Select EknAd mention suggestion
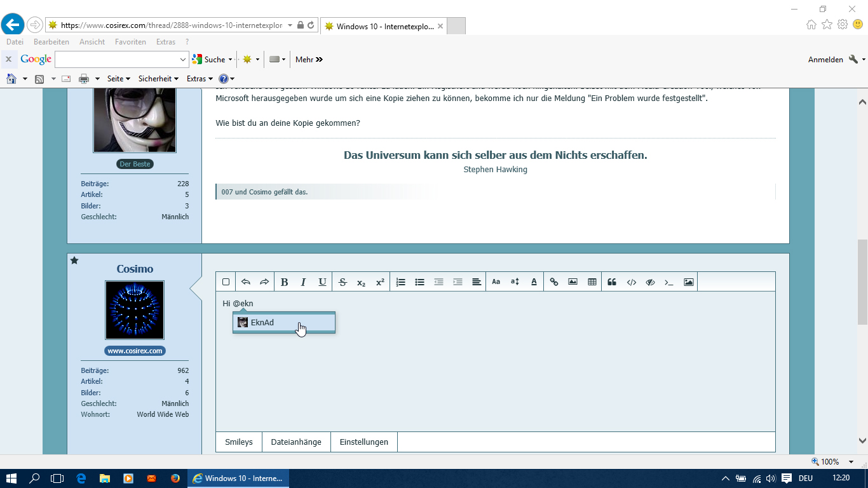868x488 pixels. tap(284, 323)
